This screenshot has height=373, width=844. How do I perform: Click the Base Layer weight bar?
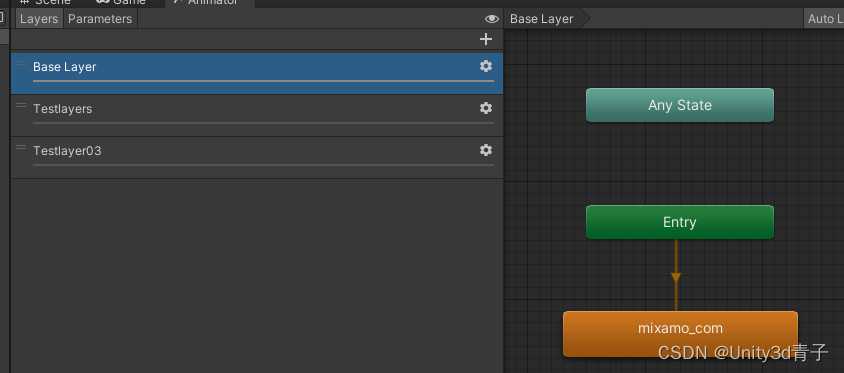[x=263, y=81]
